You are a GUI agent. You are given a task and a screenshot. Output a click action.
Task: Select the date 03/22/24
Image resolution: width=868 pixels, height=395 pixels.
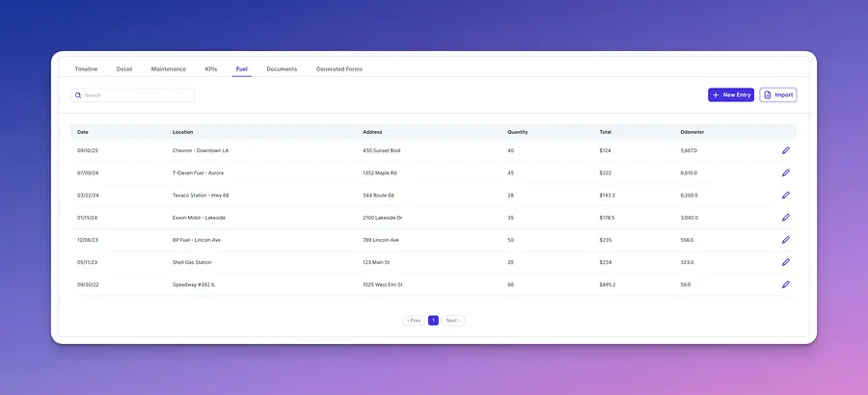point(88,196)
